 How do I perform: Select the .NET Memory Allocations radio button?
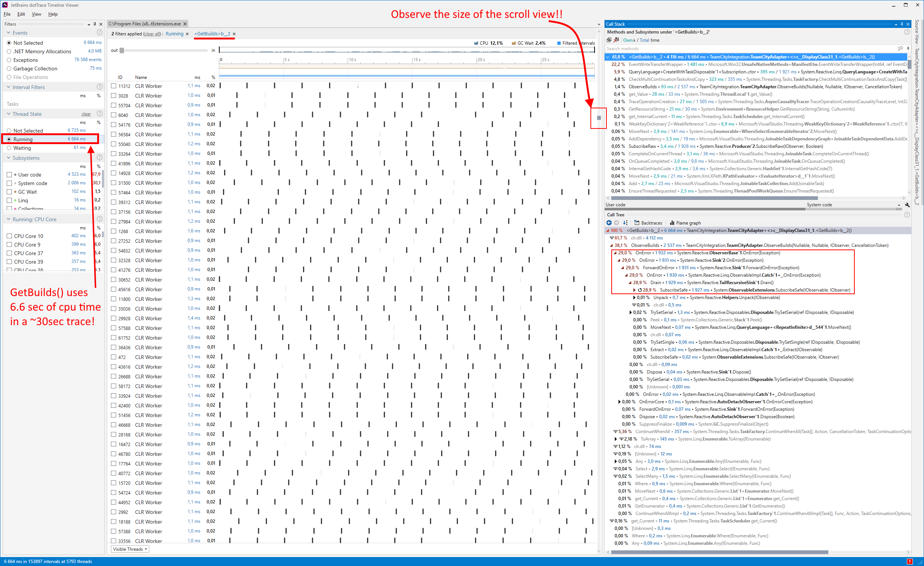coord(9,51)
